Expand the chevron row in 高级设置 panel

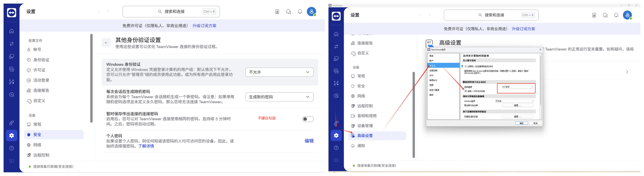627,72
